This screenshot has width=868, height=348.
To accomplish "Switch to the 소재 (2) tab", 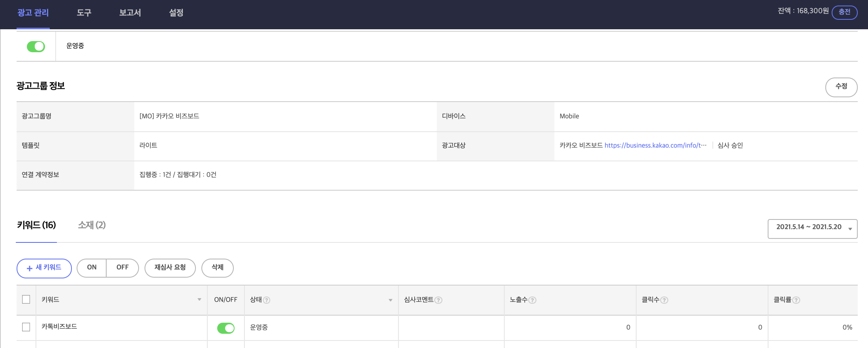I will [92, 225].
